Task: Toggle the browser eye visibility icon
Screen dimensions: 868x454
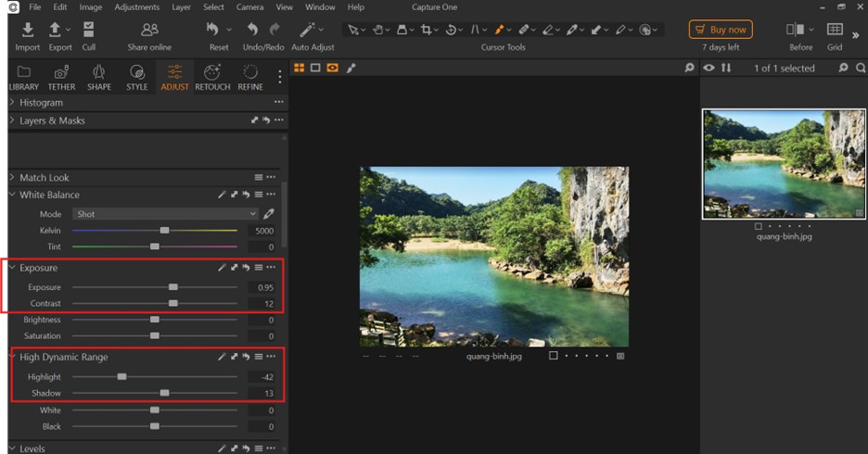Action: (x=708, y=68)
